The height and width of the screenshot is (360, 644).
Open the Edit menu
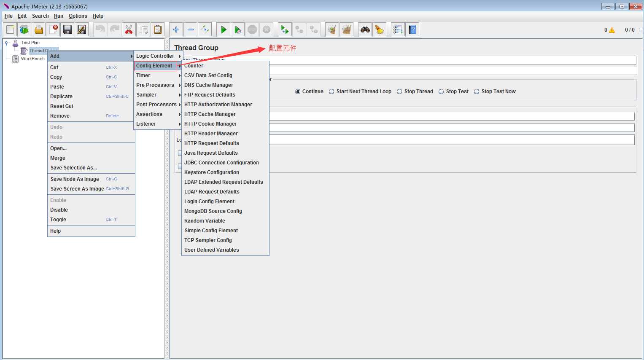coord(22,16)
